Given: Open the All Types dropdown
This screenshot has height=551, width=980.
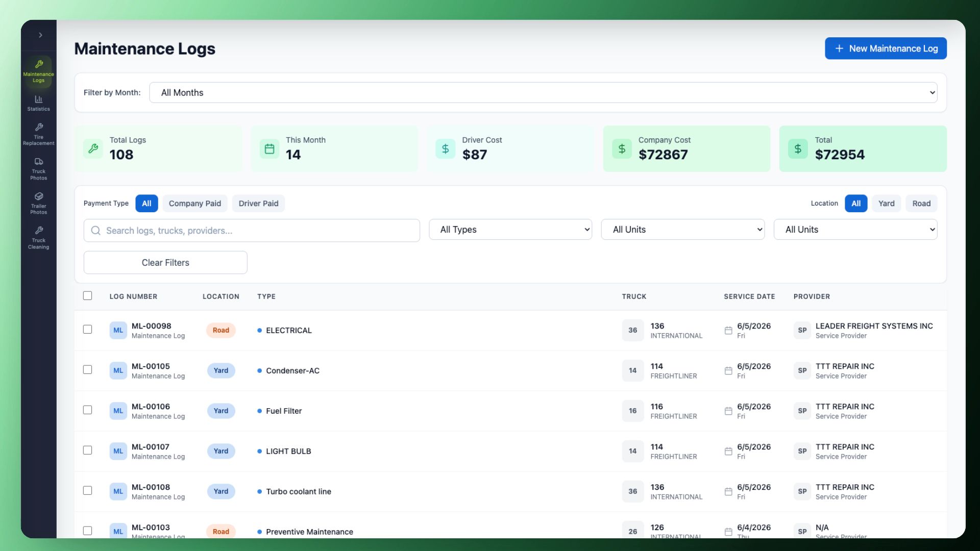Looking at the screenshot, I should (510, 230).
